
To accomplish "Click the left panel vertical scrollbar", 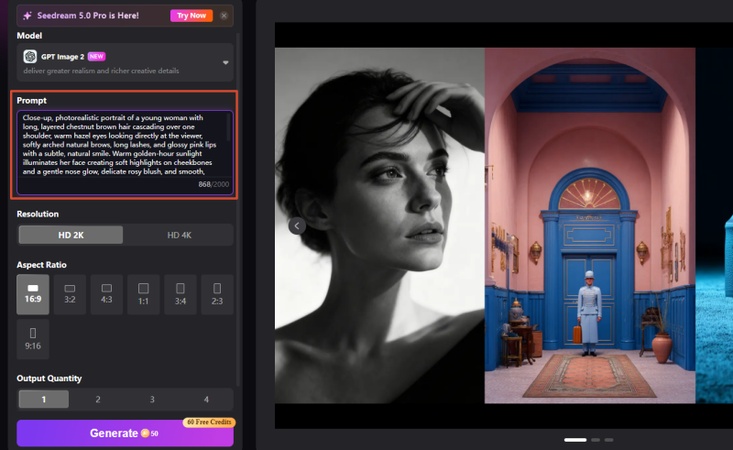I will point(238,210).
